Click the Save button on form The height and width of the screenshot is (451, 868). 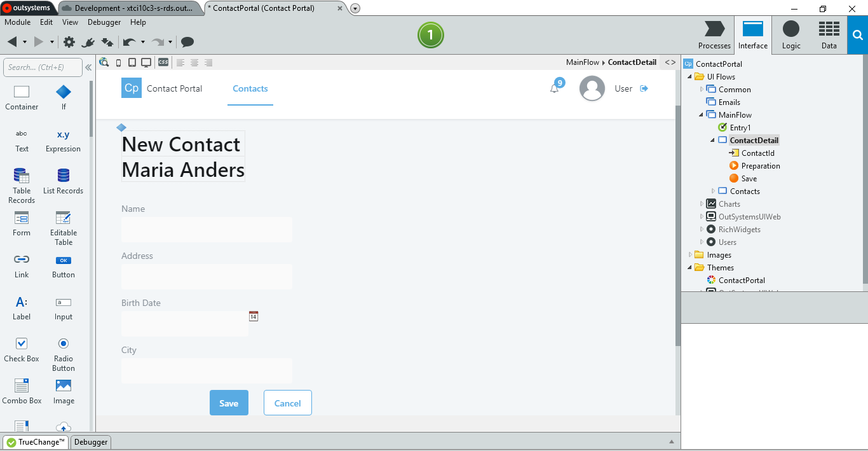(x=229, y=403)
